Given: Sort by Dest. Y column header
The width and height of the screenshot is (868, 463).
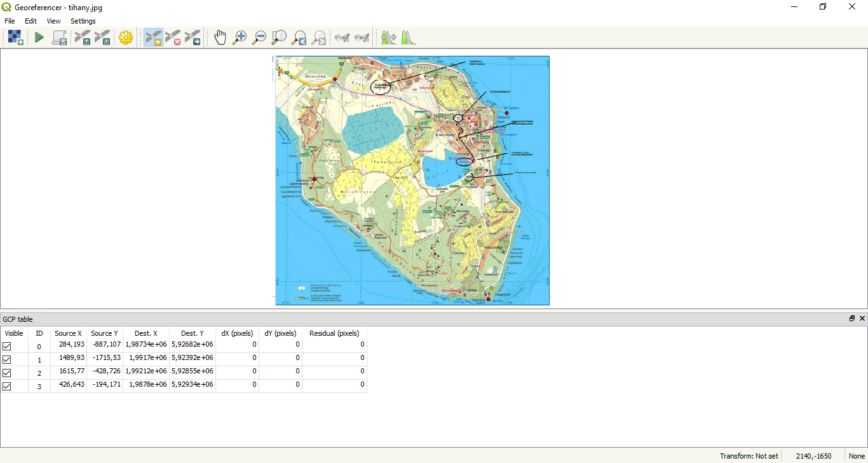Looking at the screenshot, I should pos(193,333).
